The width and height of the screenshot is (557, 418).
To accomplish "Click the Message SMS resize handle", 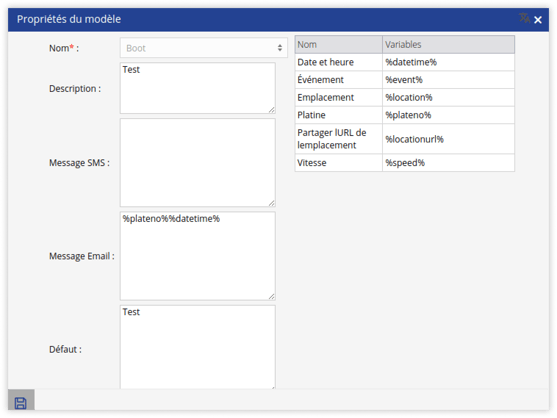I will click(x=272, y=203).
